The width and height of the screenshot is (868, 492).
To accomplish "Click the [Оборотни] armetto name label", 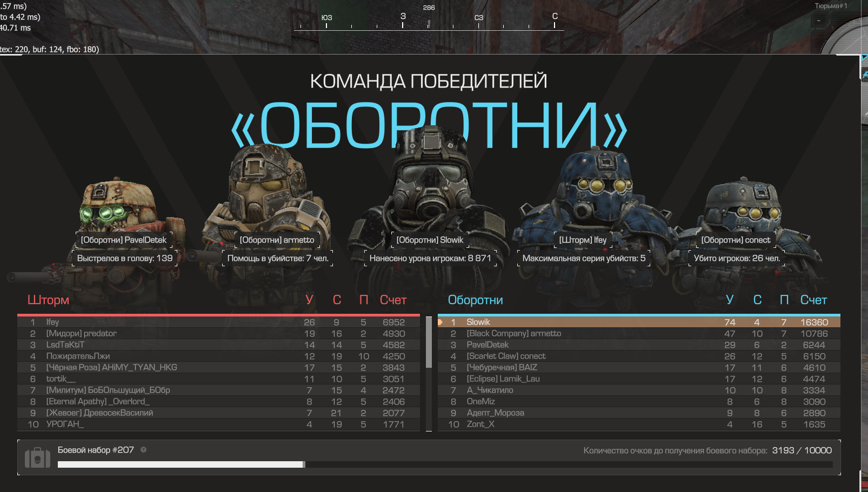I will tap(277, 240).
